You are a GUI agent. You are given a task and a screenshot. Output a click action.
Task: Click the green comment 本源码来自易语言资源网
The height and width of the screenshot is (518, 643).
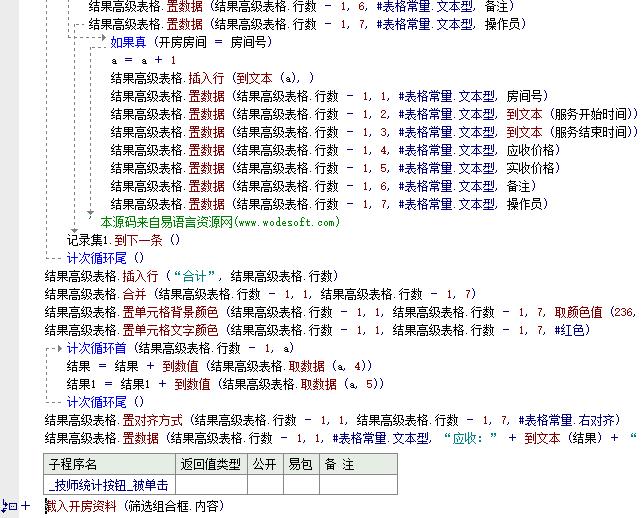tap(220, 222)
